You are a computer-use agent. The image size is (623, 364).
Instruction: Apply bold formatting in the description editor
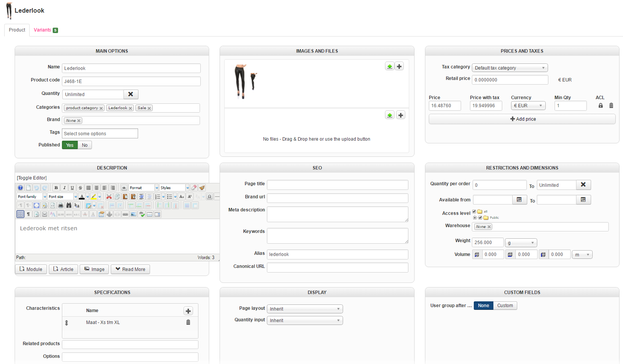56,188
